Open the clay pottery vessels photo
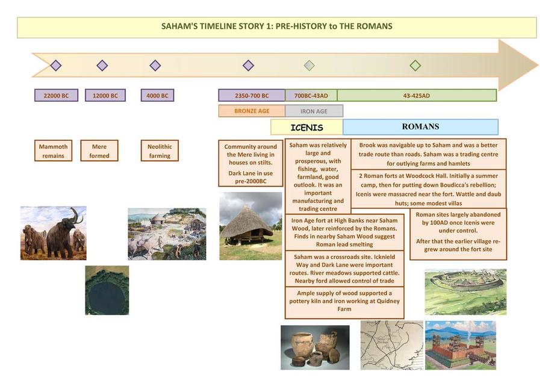Image resolution: width=554 pixels, height=392 pixels. tap(315, 347)
